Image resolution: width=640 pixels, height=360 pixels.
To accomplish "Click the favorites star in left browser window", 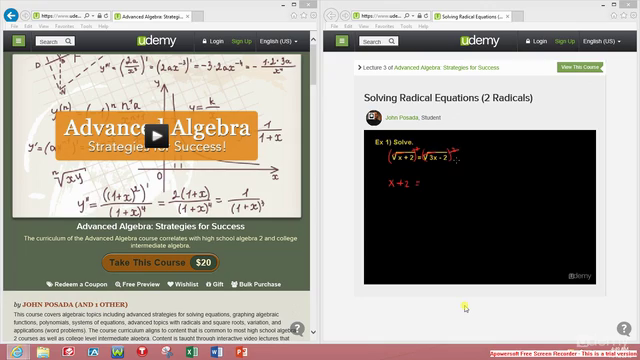I will [x=304, y=16].
